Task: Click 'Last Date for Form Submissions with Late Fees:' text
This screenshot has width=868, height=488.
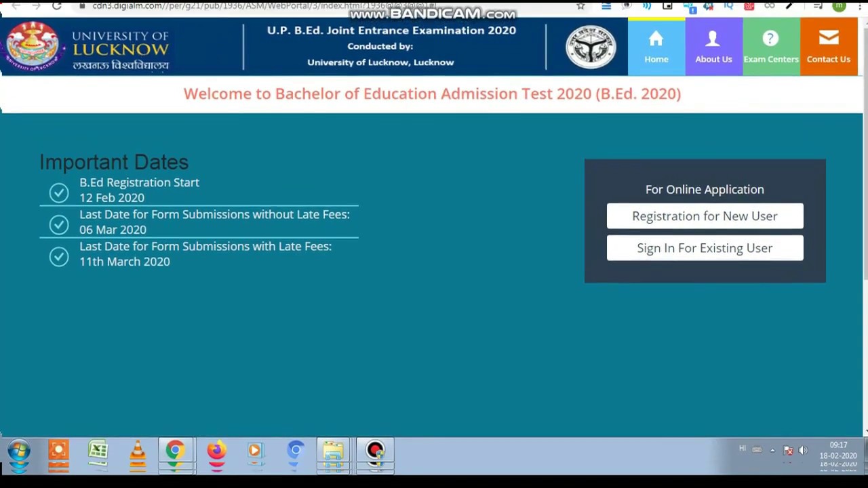Action: coord(205,246)
